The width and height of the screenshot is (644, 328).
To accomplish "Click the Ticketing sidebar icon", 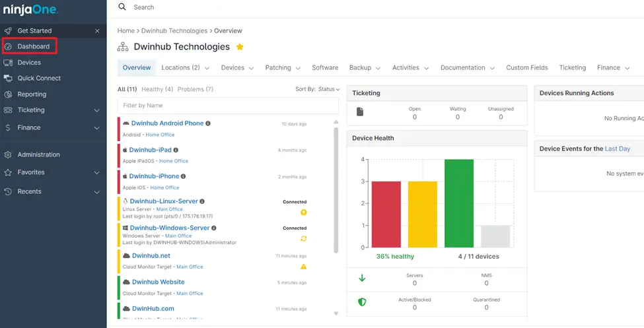I will [8, 110].
